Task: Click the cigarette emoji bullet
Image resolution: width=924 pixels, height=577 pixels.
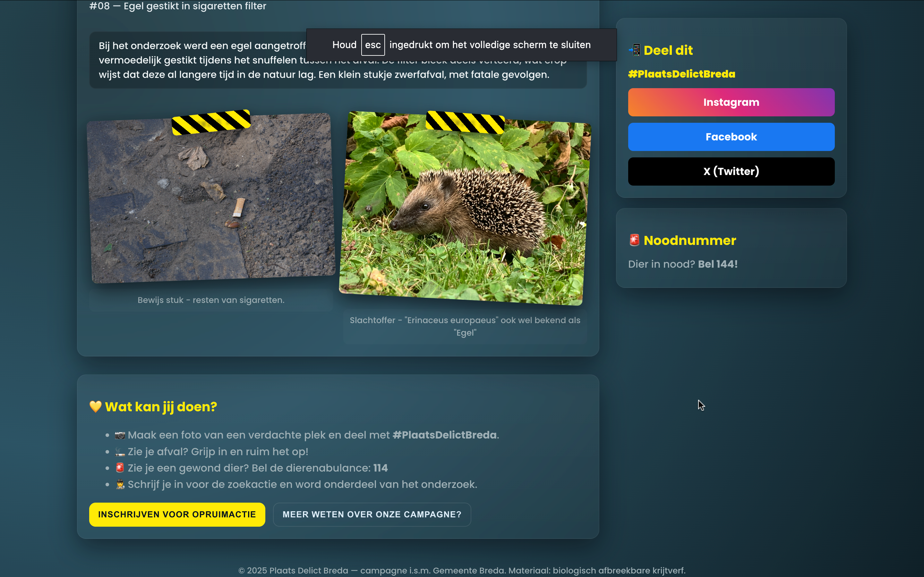Action: (x=120, y=452)
